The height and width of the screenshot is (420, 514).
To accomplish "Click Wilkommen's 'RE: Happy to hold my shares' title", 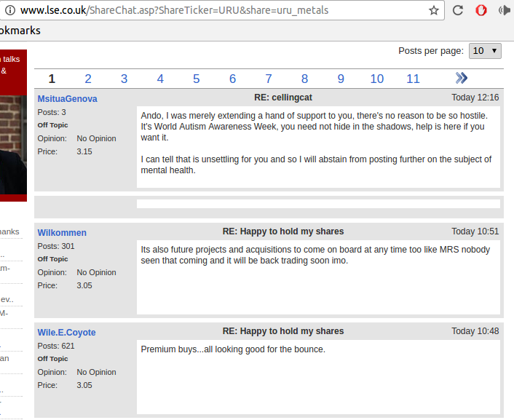I will [x=283, y=231].
